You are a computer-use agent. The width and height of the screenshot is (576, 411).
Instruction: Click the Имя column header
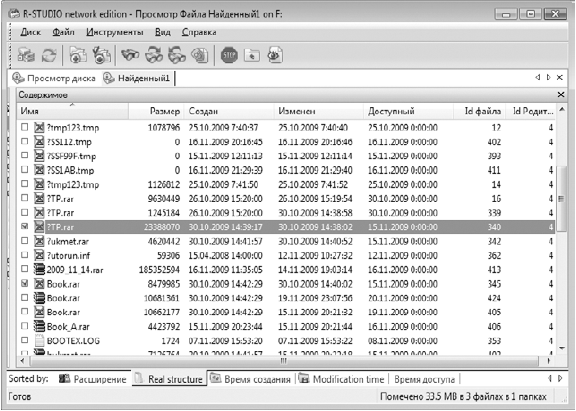[73, 111]
